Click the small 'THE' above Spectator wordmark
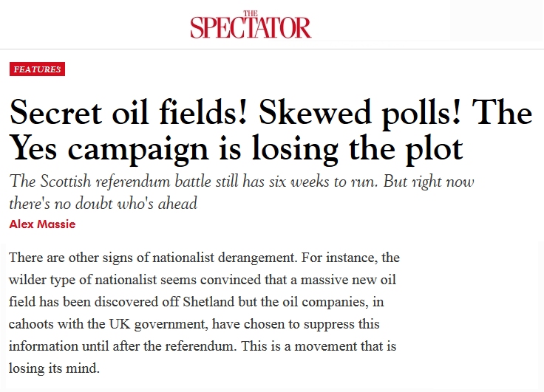This screenshot has width=544, height=392. (251, 13)
